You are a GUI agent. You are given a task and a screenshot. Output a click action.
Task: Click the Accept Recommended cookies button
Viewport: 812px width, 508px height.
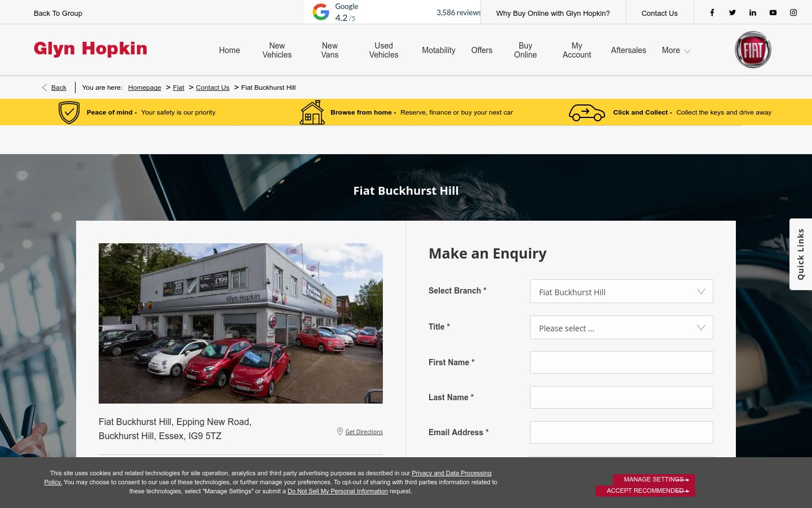coord(645,491)
